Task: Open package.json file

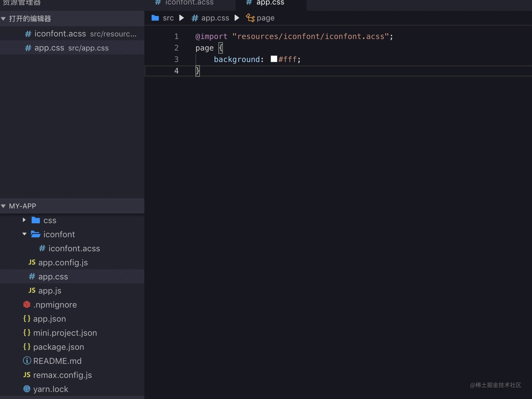Action: click(x=72, y=347)
